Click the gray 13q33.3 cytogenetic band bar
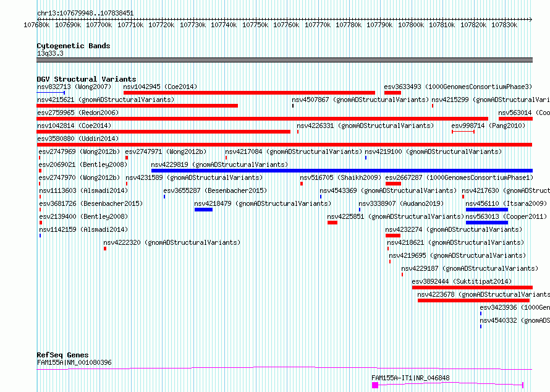 pyautogui.click(x=284, y=60)
